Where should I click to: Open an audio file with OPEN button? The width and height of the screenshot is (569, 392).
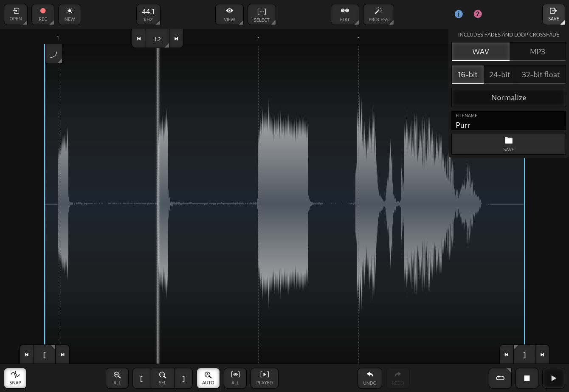pos(16,14)
